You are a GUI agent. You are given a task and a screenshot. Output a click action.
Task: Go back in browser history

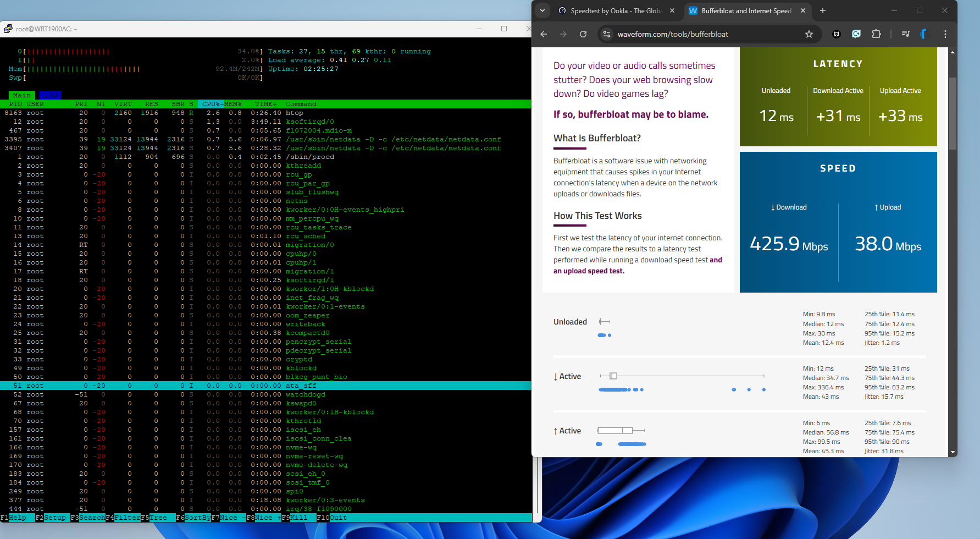click(544, 34)
